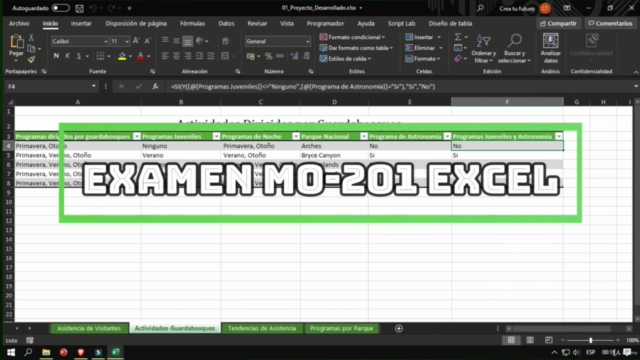This screenshot has height=360, width=640.
Task: Open File Explorer from taskbar
Action: tap(46, 352)
